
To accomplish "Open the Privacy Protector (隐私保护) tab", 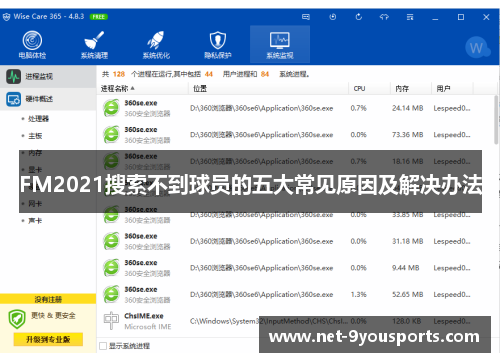I will [218, 45].
